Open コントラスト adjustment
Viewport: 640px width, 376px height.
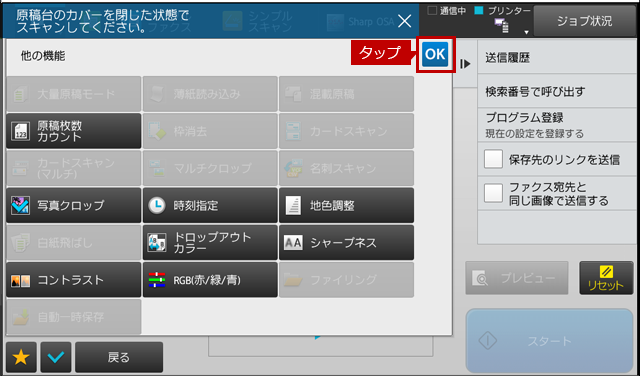tap(73, 280)
